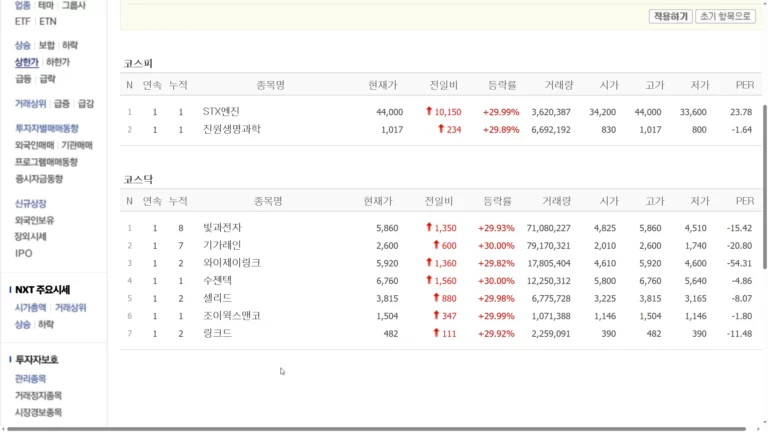
Task: Click the 코스피 section heading
Action: coord(138,63)
